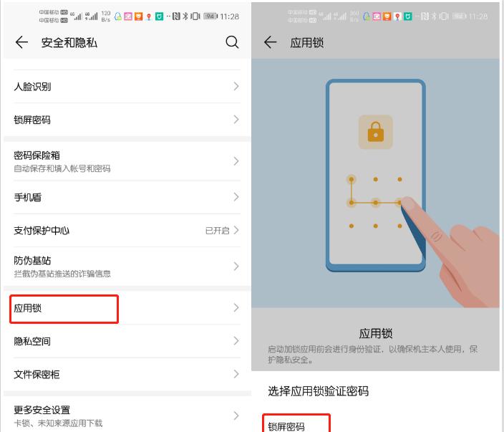Open 更多安全设置 entry
The width and height of the screenshot is (504, 432).
coord(127,415)
